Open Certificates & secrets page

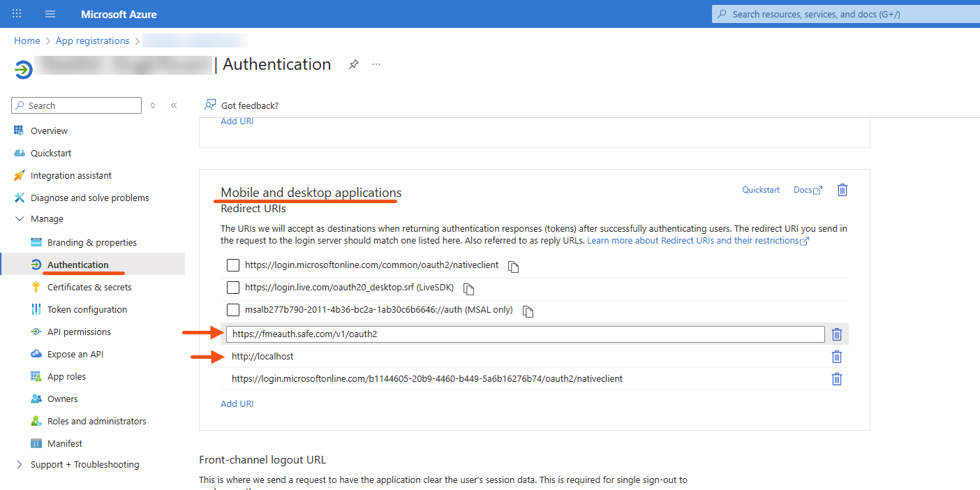[89, 287]
